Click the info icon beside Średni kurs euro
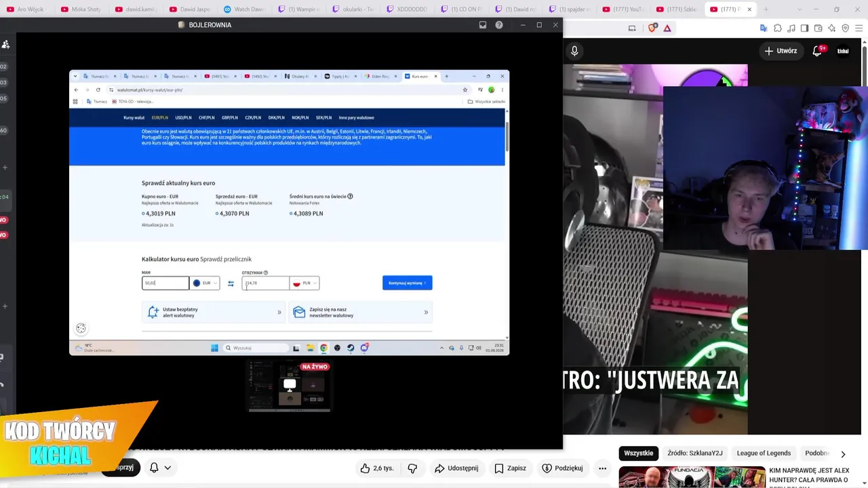 tap(350, 197)
